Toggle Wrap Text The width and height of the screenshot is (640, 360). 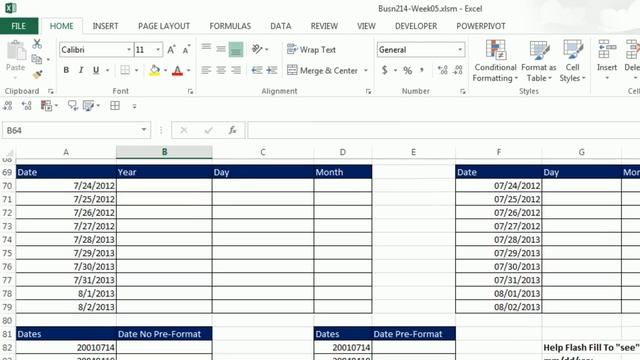pos(311,49)
